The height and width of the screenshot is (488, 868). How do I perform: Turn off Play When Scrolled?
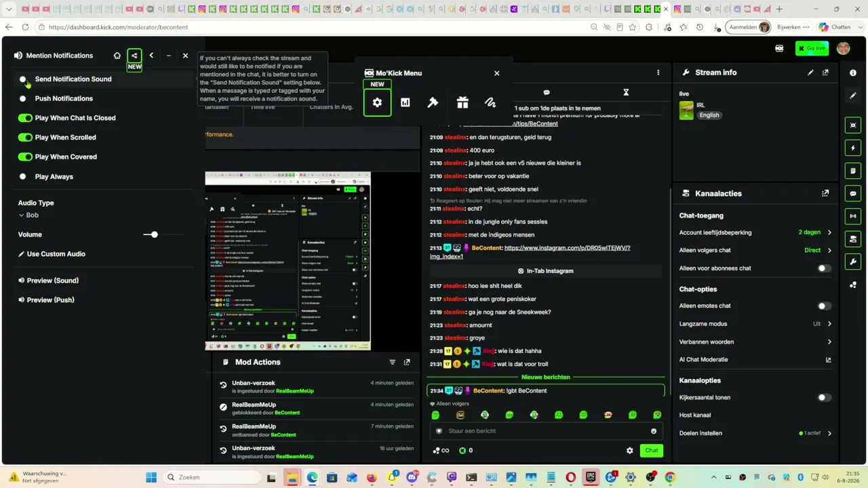(25, 138)
